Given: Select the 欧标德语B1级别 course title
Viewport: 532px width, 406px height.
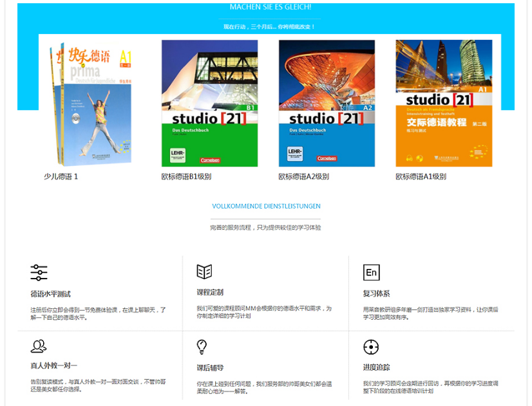Looking at the screenshot, I should (186, 176).
